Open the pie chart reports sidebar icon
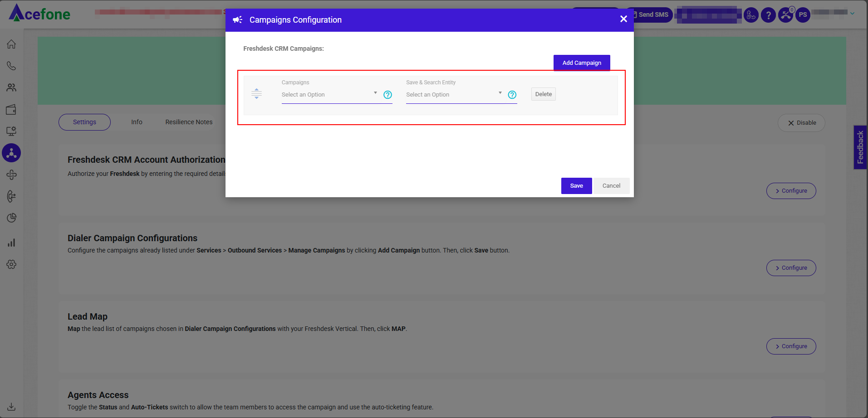868x418 pixels. tap(11, 218)
